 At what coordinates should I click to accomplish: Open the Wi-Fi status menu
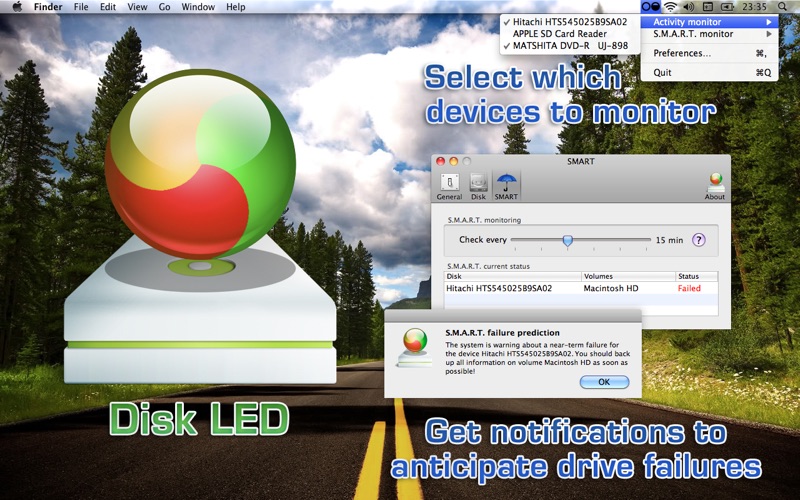(x=670, y=7)
